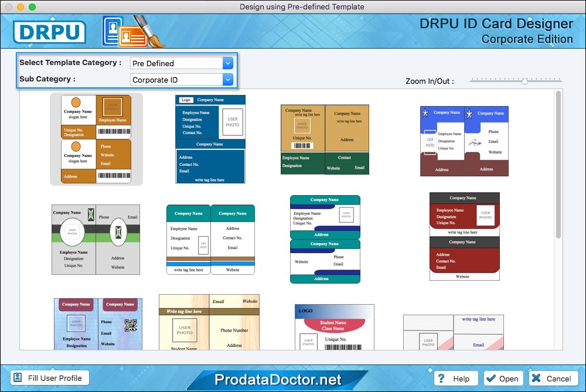Pick the teal and navy wave template

[x=325, y=239]
